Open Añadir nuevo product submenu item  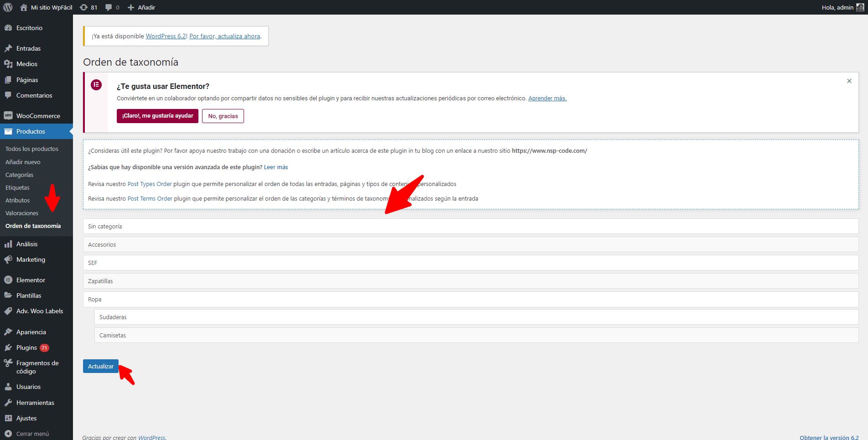click(23, 162)
